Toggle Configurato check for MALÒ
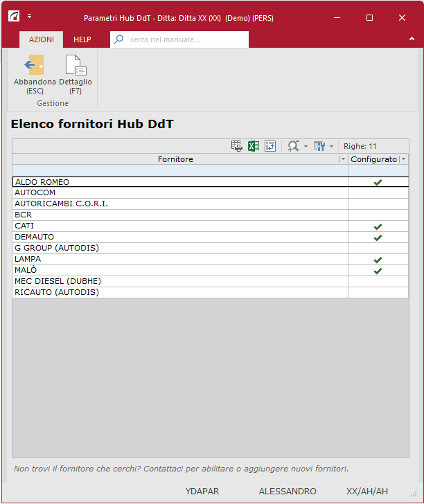The width and height of the screenshot is (424, 504). coord(378,271)
